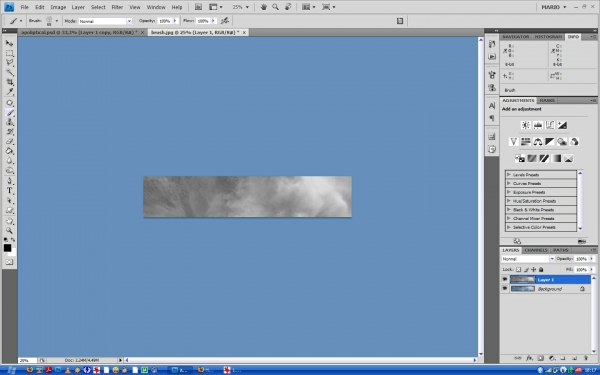Add a Black & White adjustment
Image resolution: width=600 pixels, height=375 pixels.
pyautogui.click(x=549, y=142)
